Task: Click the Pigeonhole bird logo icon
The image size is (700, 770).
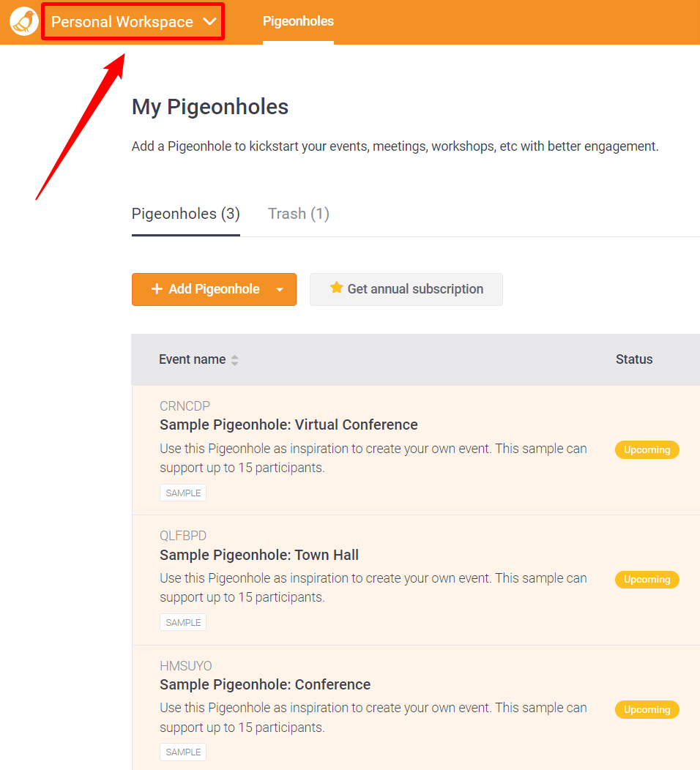Action: point(24,22)
